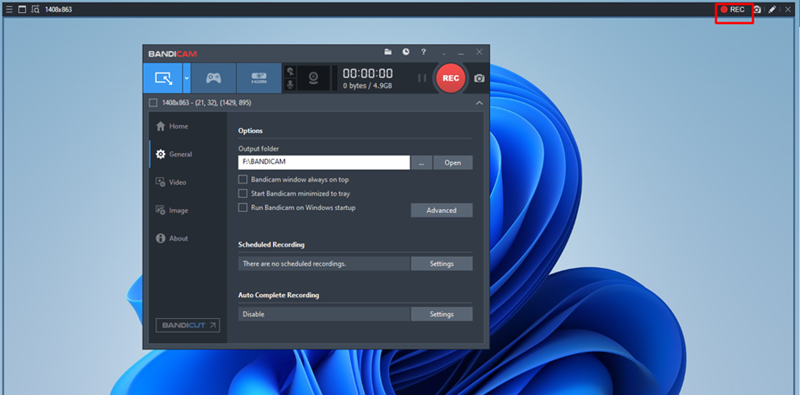Click the window select icon on frame bar
The height and width of the screenshot is (395, 800).
tap(22, 9)
